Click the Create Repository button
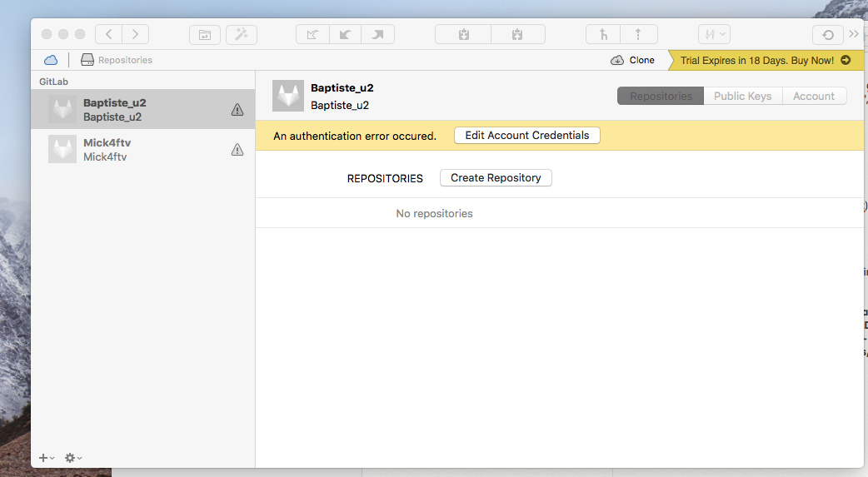Image resolution: width=868 pixels, height=477 pixels. (496, 178)
